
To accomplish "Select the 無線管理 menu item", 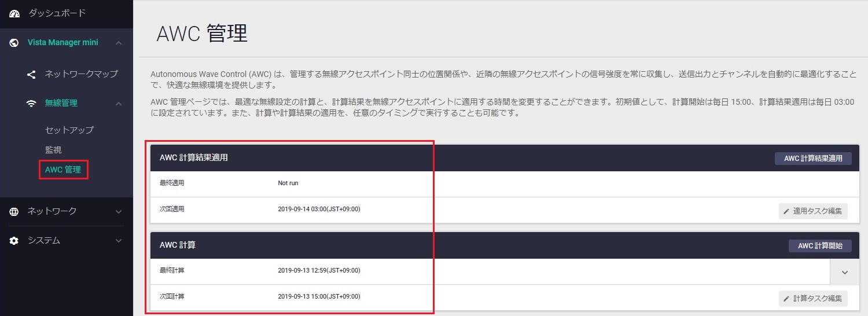I will 61,103.
